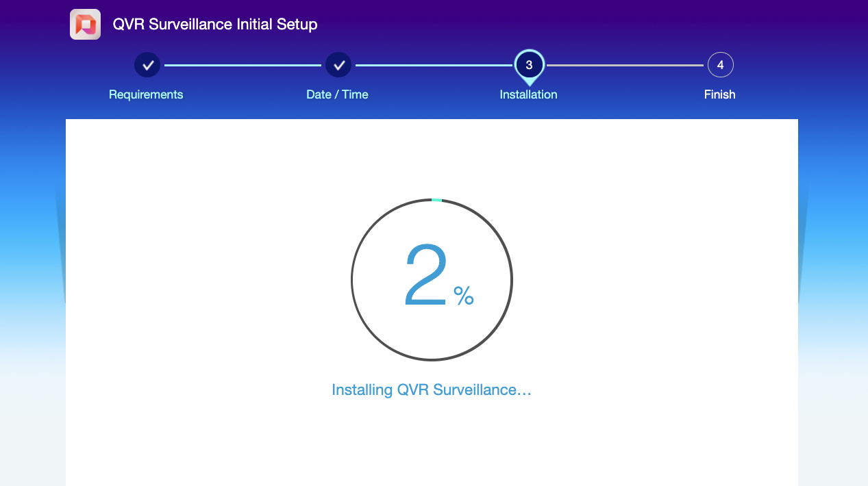The height and width of the screenshot is (486, 868).
Task: Open the Date / Time step label
Action: click(x=337, y=94)
